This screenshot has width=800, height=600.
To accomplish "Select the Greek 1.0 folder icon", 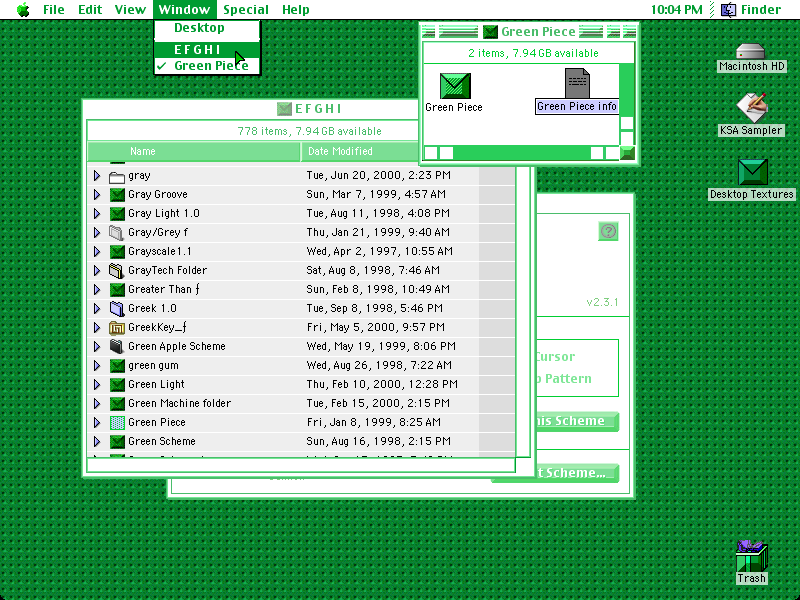I will coord(117,309).
